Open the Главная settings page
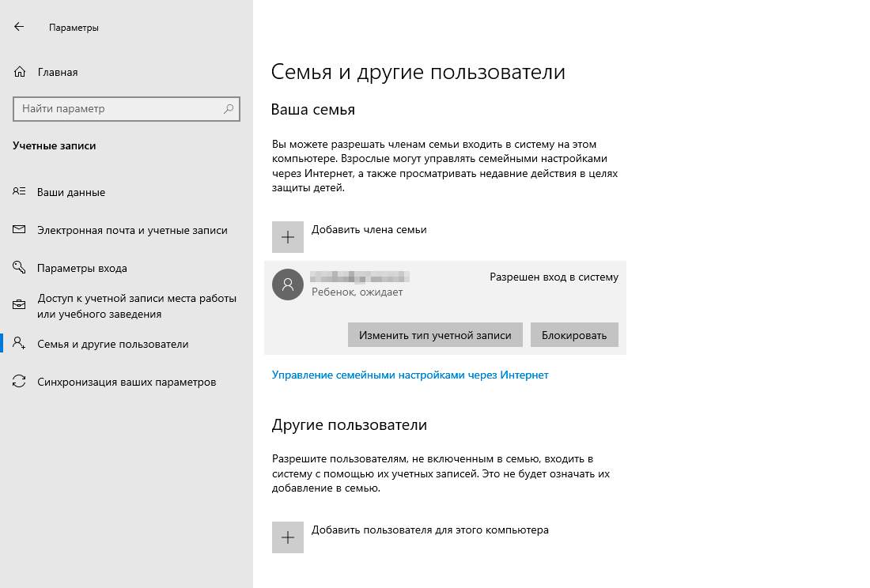This screenshot has width=870, height=588. pyautogui.click(x=58, y=72)
